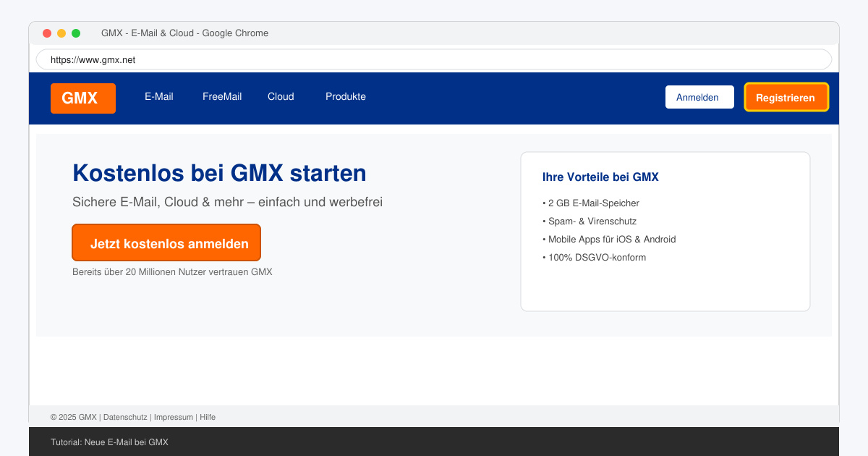Click the Registrieren button

(x=786, y=97)
